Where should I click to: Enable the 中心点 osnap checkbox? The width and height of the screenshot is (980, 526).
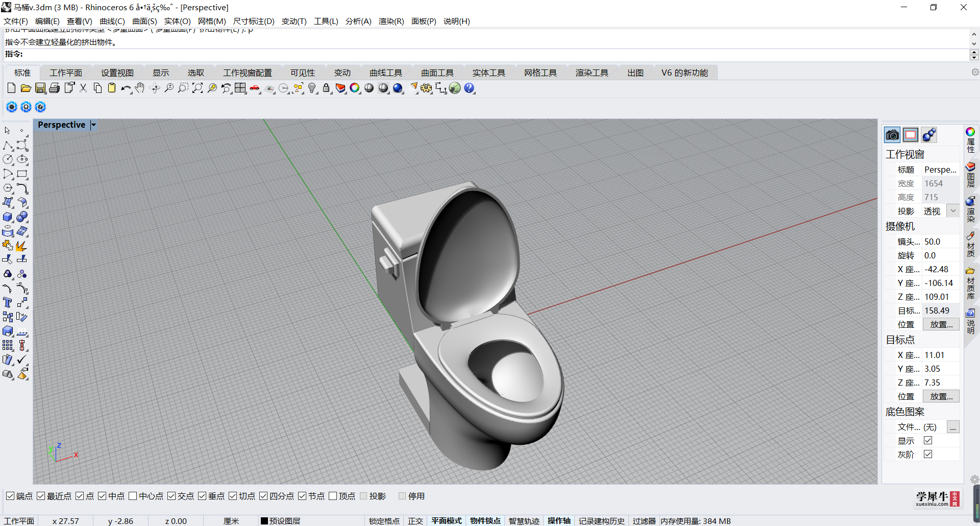133,496
